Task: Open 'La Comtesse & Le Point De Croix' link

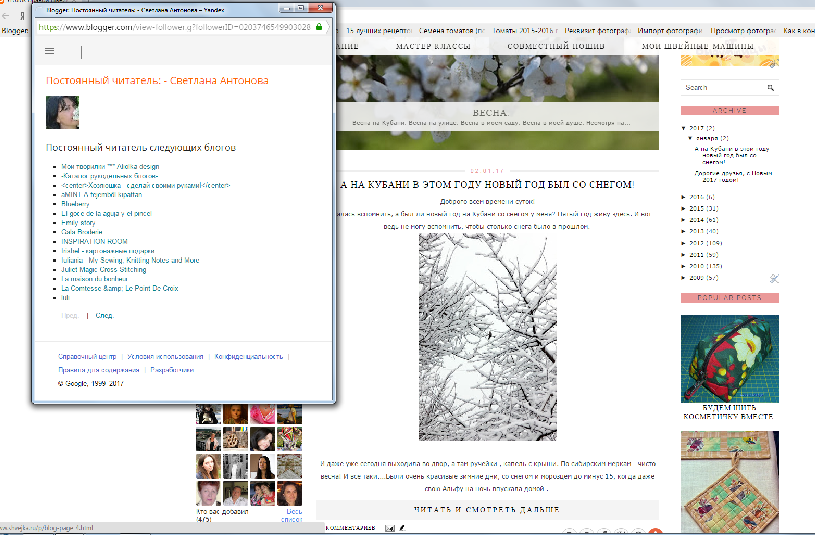Action: [120, 288]
